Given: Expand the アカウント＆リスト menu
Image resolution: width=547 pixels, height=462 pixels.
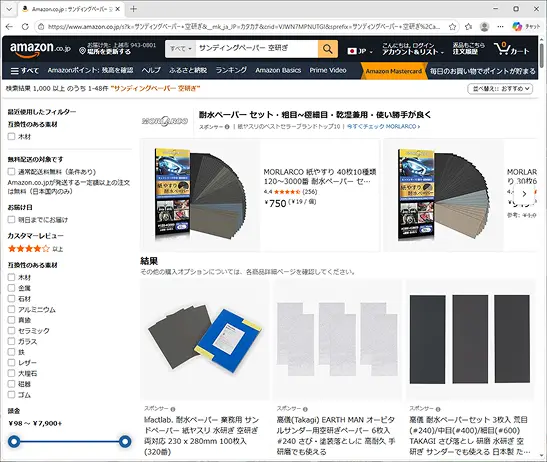Looking at the screenshot, I should click(x=413, y=49).
